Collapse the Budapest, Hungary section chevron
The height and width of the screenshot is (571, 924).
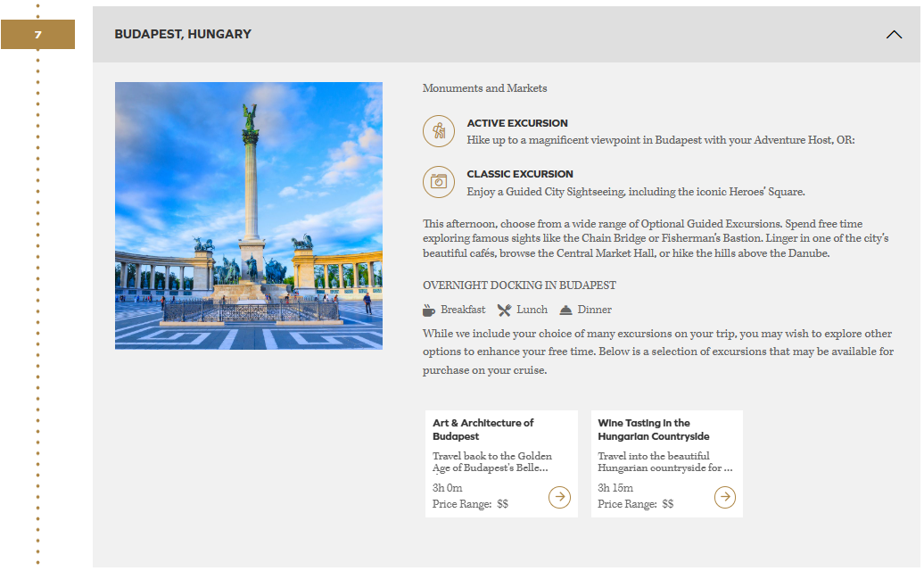point(894,35)
